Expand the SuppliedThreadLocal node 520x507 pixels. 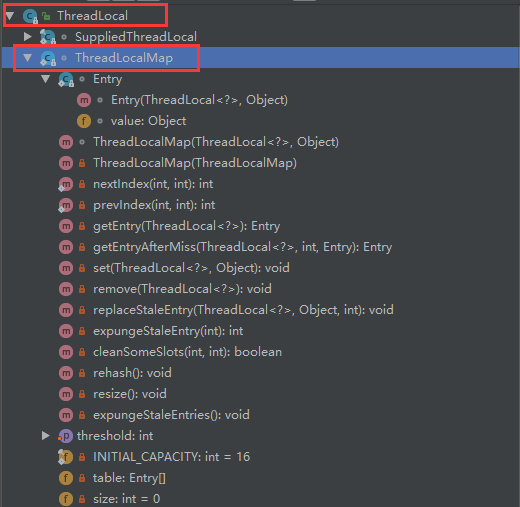(28, 36)
